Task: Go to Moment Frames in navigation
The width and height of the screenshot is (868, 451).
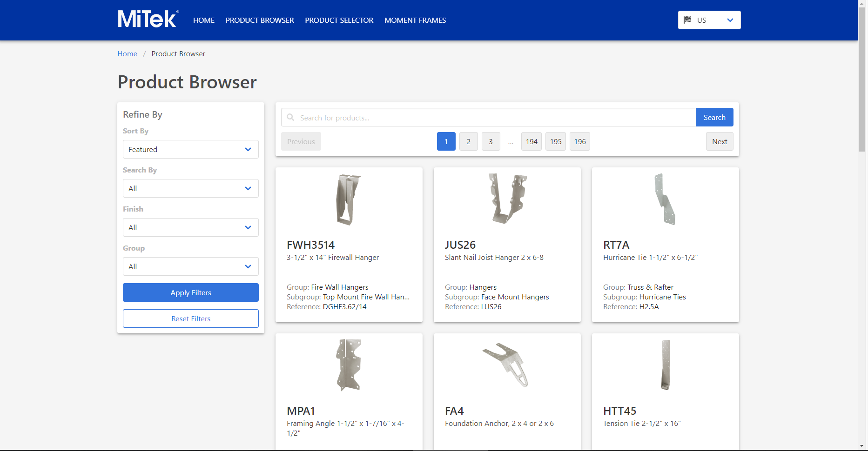Action: [x=415, y=20]
